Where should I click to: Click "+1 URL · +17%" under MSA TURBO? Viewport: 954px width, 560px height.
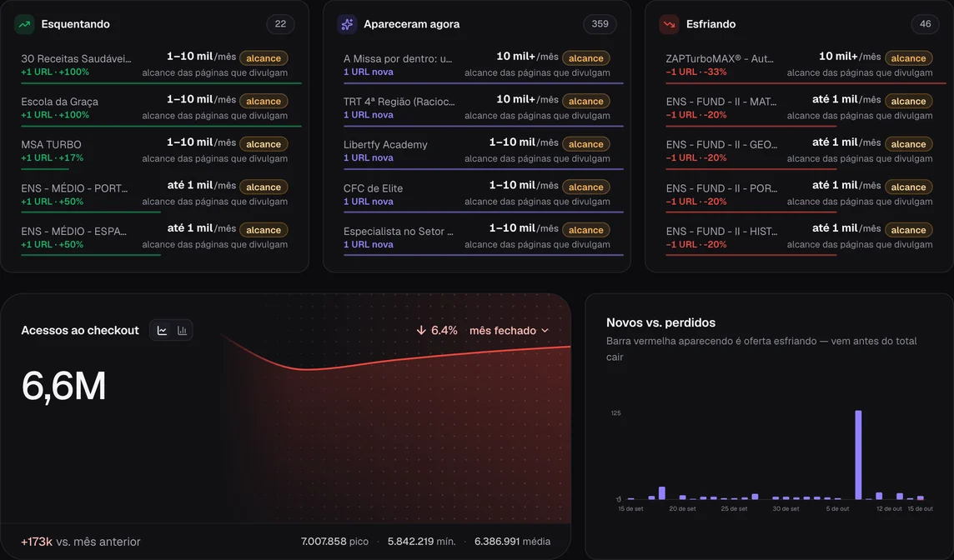click(x=53, y=157)
